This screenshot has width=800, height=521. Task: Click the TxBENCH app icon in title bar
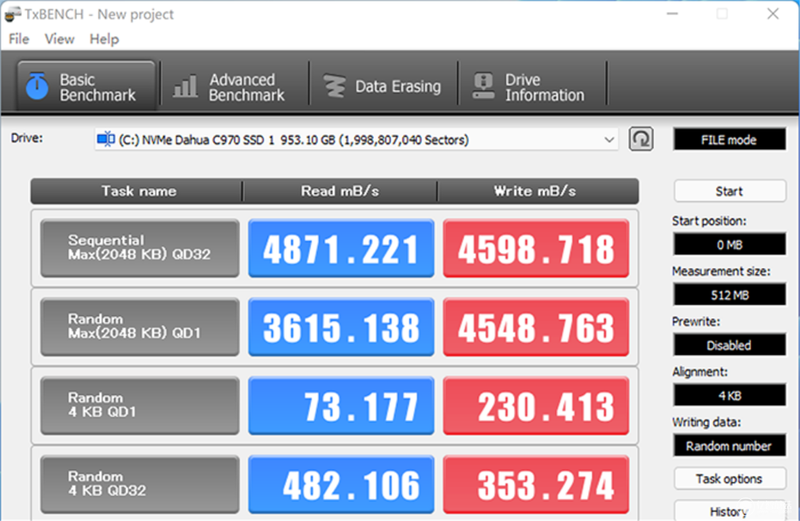click(12, 14)
